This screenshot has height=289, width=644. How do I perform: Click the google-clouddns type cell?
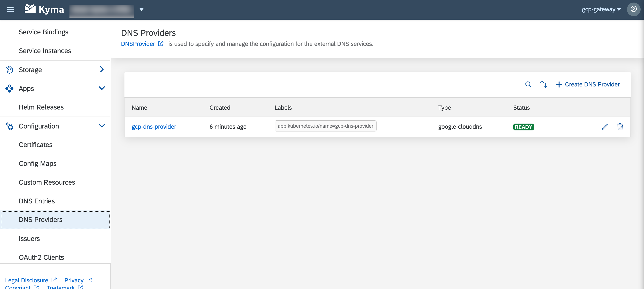(x=460, y=127)
